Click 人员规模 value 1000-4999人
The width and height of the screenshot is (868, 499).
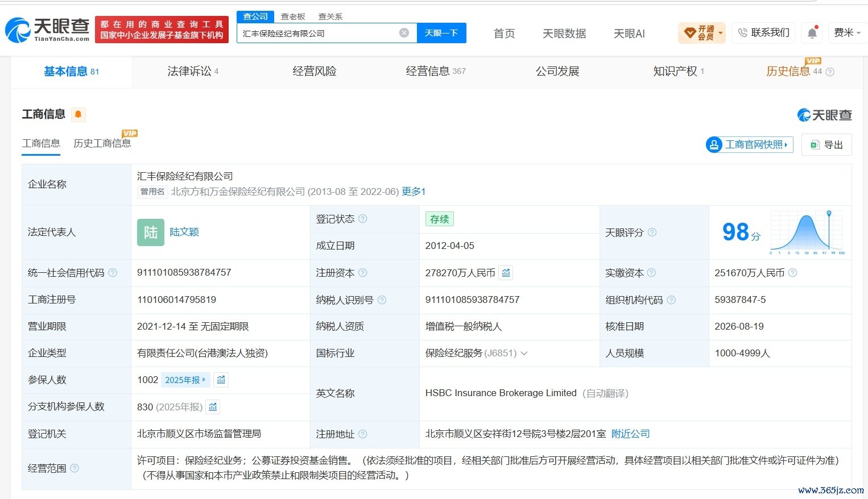[x=742, y=353]
